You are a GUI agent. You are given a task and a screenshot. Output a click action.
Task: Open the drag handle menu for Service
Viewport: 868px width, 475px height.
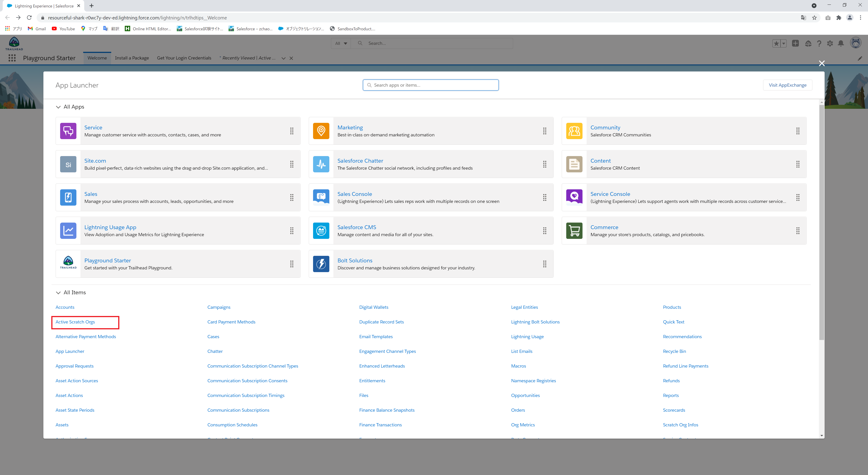coord(292,131)
